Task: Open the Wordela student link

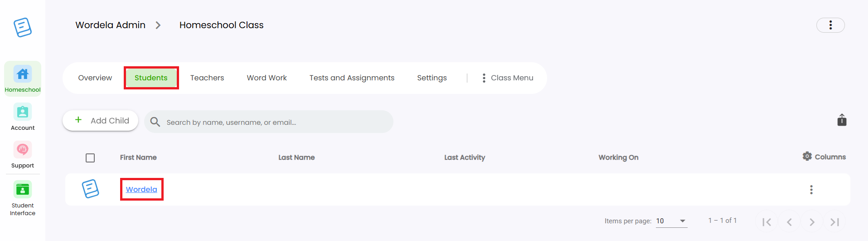Action: pyautogui.click(x=141, y=189)
